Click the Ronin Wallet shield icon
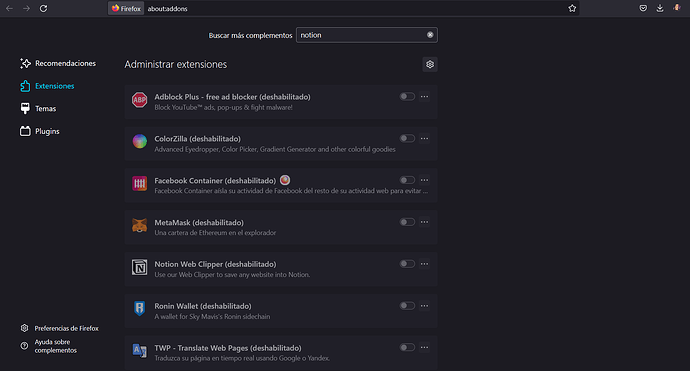Image resolution: width=690 pixels, height=371 pixels. (x=139, y=309)
